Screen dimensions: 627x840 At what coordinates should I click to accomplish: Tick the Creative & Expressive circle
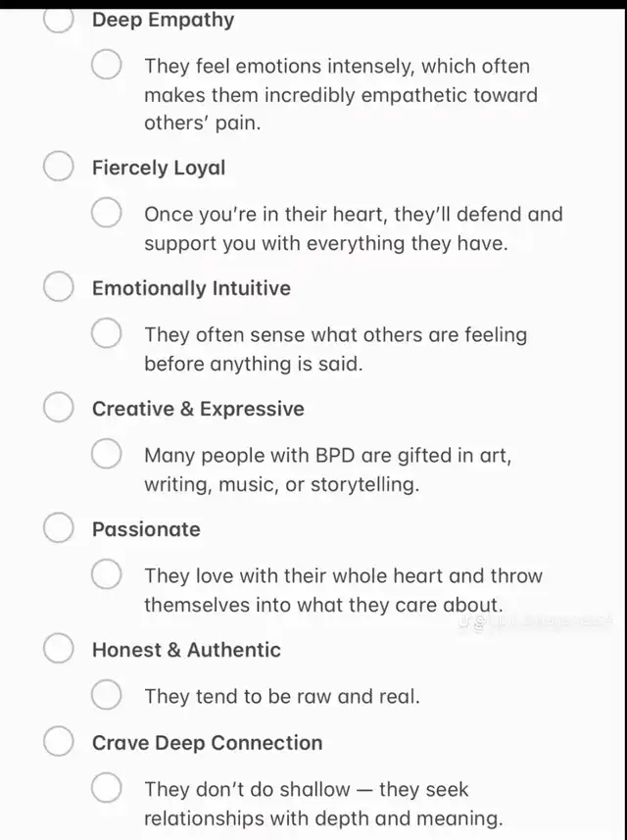click(x=59, y=407)
